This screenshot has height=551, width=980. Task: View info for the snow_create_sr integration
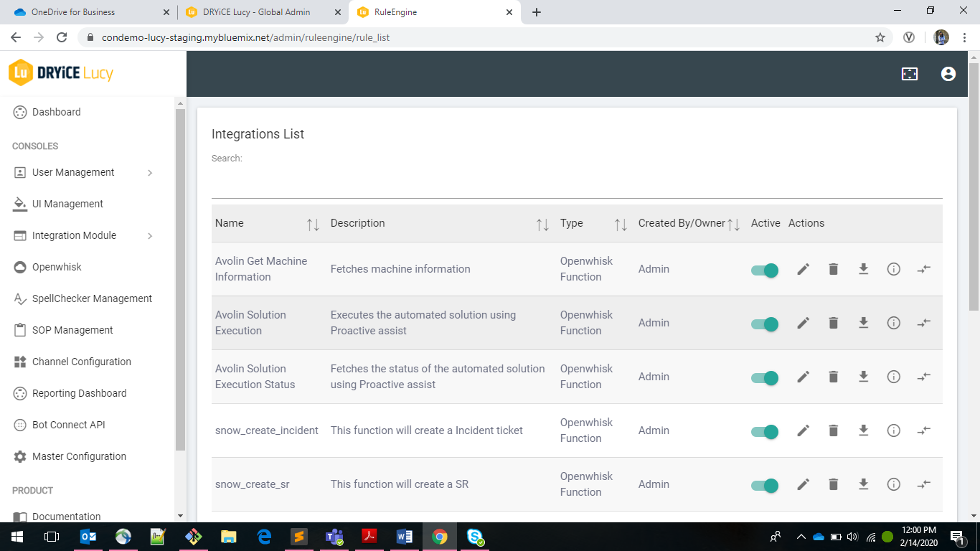(x=893, y=484)
